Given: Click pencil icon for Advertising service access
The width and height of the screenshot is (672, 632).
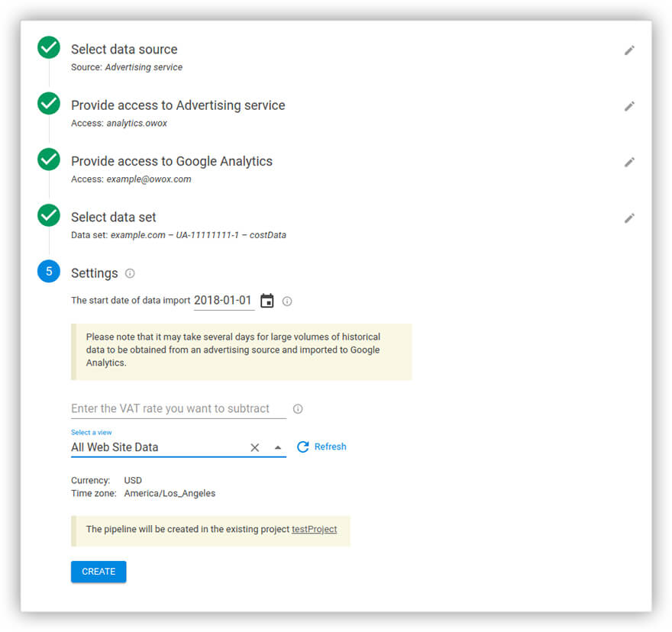Looking at the screenshot, I should coord(629,106).
